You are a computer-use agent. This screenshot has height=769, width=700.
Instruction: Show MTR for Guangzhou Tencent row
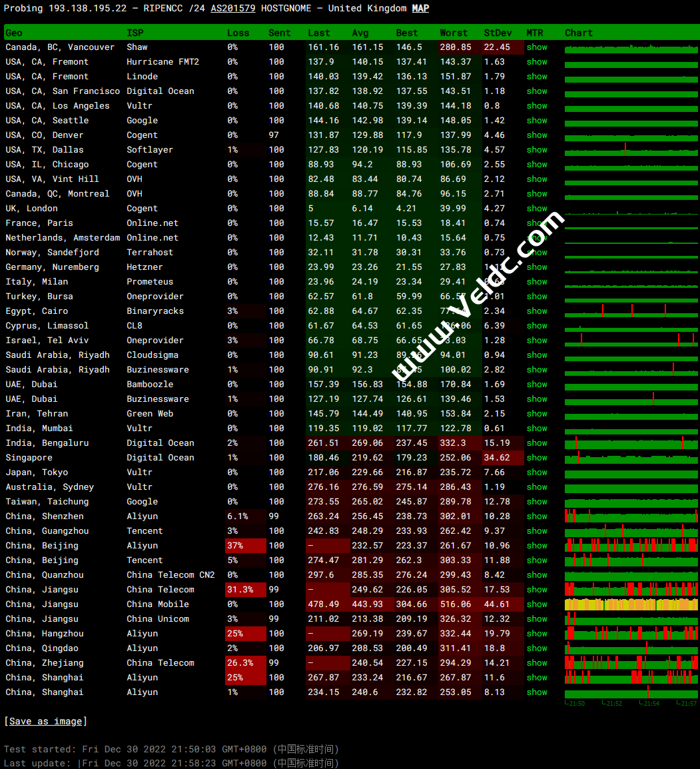[x=537, y=531]
